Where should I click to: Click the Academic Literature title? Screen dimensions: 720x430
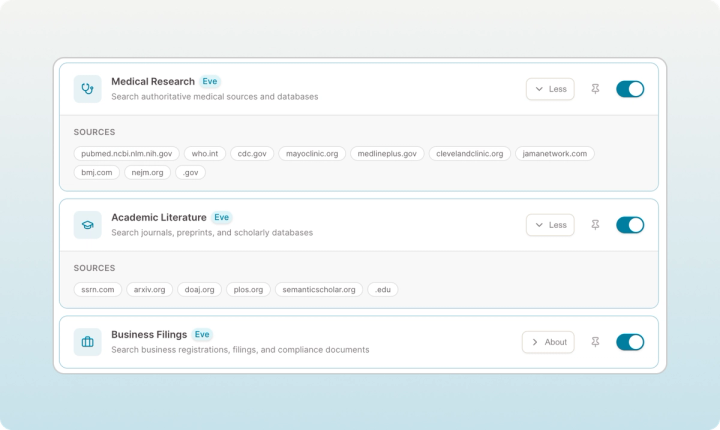[x=159, y=217]
